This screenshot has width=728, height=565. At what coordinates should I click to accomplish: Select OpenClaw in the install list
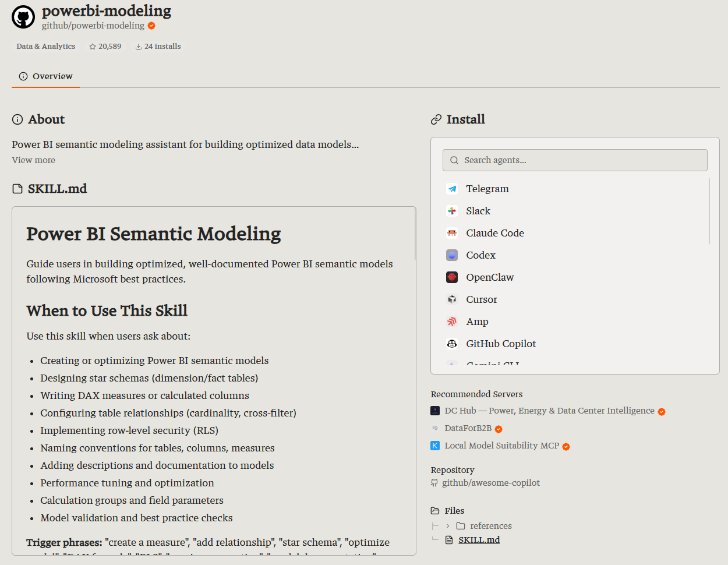coord(575,277)
